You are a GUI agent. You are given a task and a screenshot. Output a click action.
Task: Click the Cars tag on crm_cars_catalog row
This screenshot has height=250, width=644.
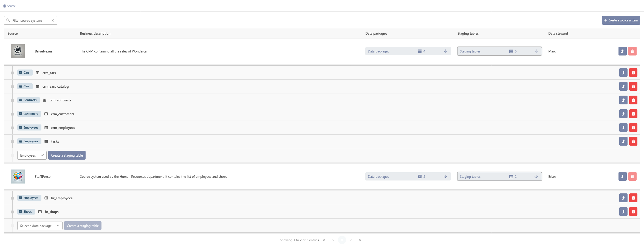(25, 86)
